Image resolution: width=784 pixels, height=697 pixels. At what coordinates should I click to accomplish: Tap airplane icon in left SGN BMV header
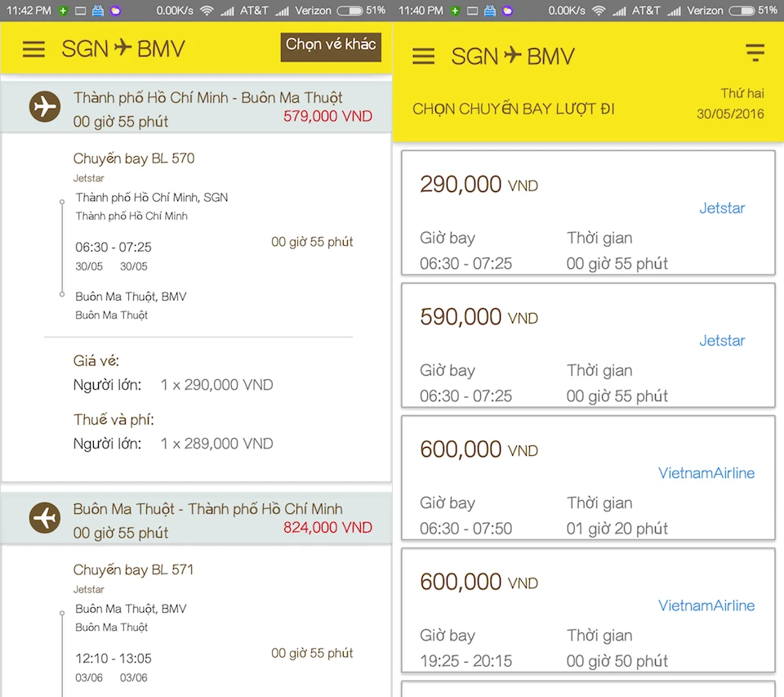point(122,48)
